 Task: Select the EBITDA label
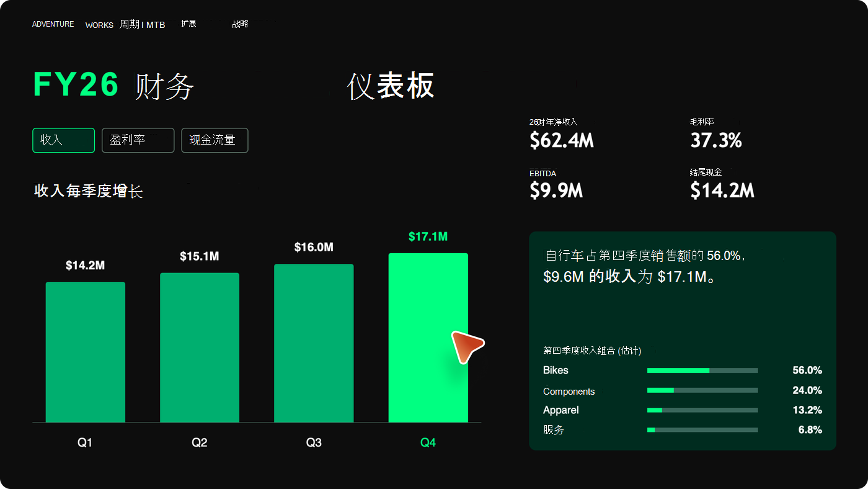click(542, 173)
